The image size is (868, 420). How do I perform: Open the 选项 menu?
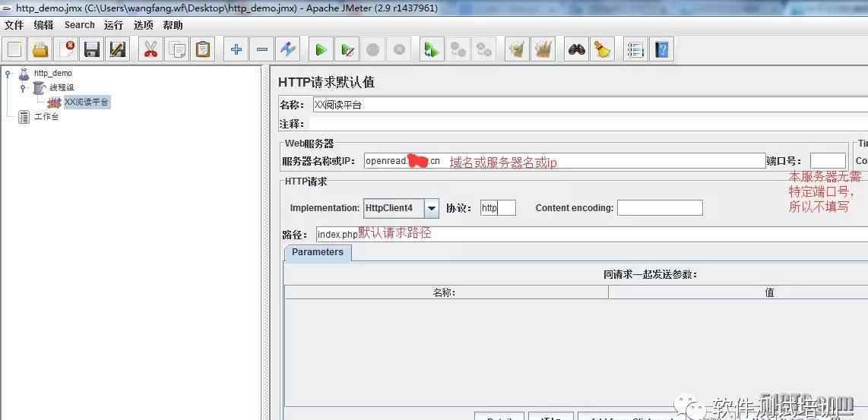coord(143,25)
